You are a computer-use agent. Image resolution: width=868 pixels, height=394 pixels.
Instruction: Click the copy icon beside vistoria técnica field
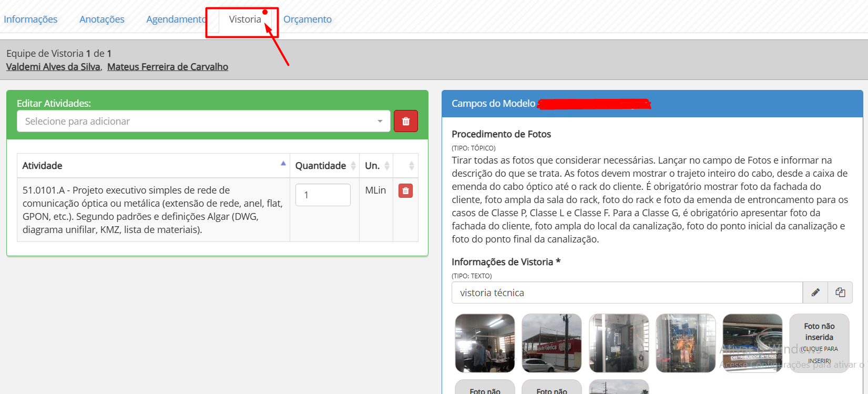[x=840, y=292]
